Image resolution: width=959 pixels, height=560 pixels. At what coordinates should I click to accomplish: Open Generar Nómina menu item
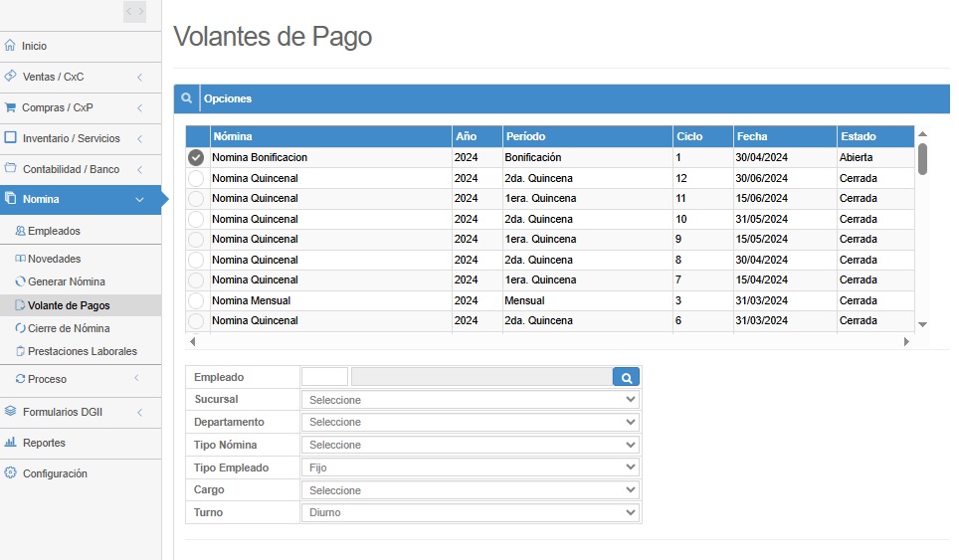point(66,281)
